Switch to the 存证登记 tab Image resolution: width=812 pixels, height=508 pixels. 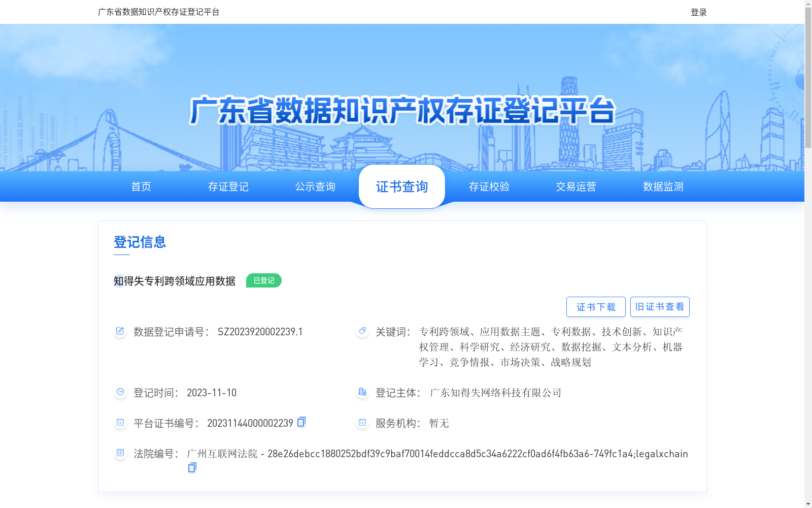click(228, 186)
